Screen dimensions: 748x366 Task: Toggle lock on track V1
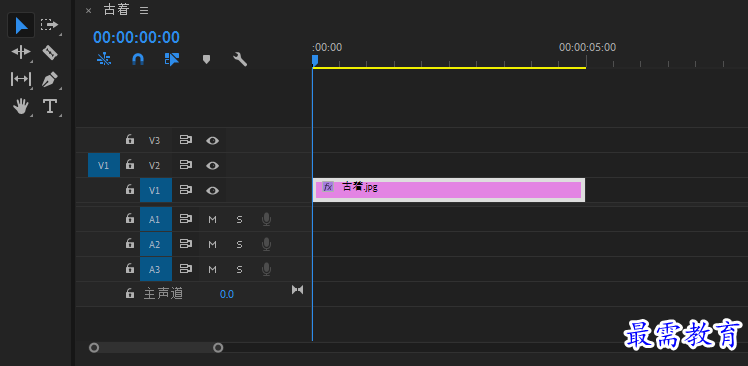129,189
